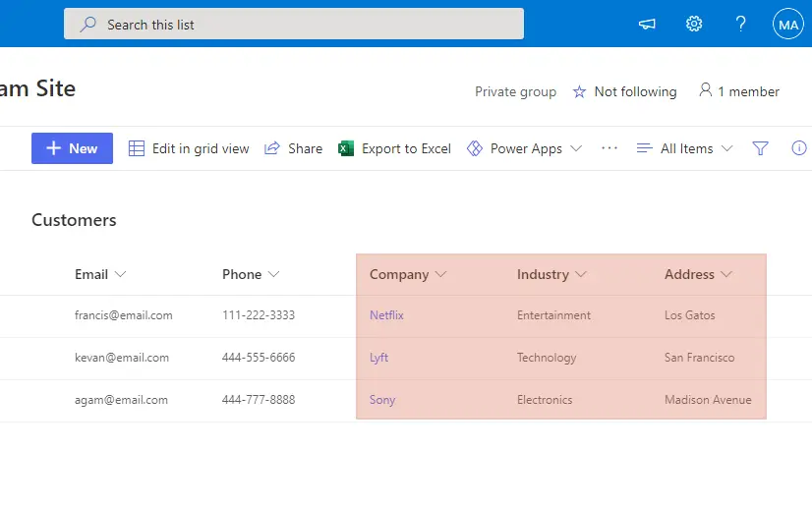Click the Technology industry cell

point(547,358)
